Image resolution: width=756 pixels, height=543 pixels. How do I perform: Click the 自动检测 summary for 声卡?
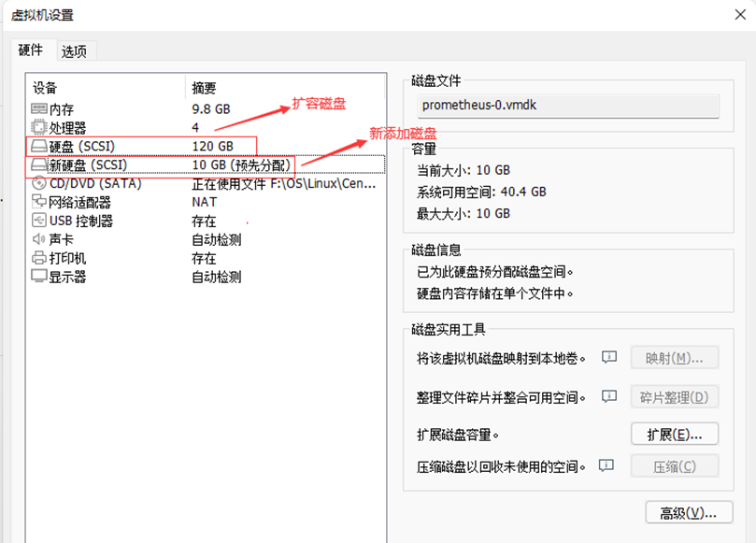pos(217,239)
